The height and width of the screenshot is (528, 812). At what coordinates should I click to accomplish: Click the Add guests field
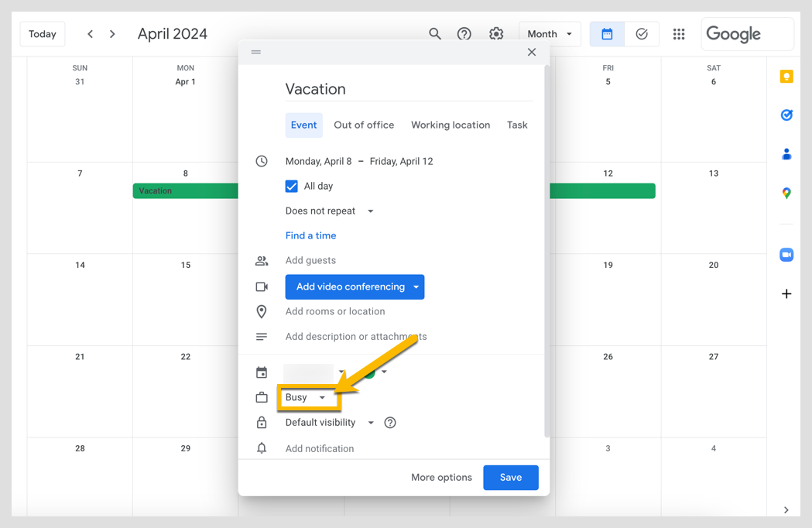point(310,261)
